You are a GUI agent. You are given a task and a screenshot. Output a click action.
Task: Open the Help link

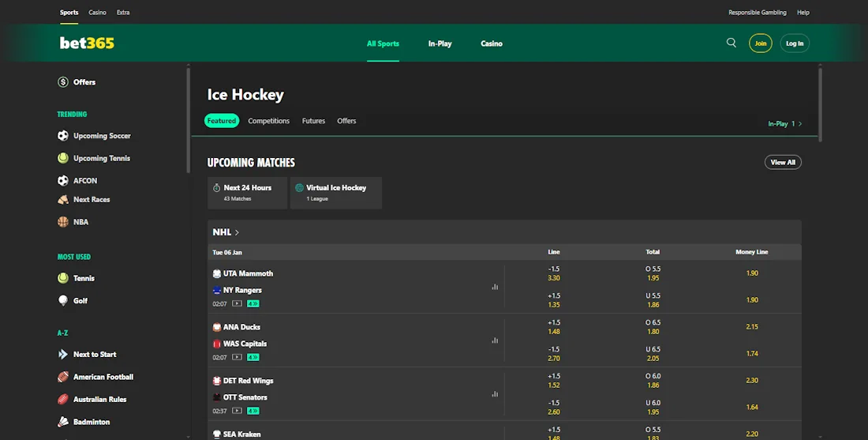click(x=803, y=12)
